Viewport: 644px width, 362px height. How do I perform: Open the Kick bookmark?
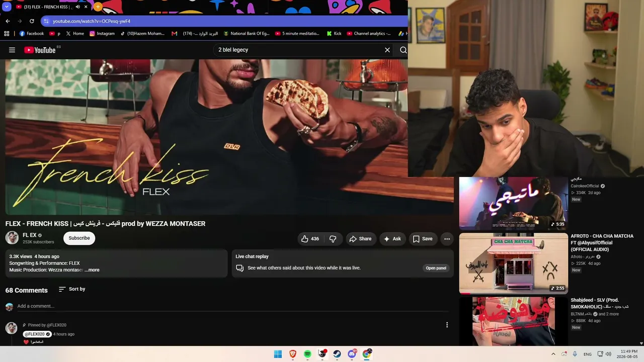click(334, 34)
